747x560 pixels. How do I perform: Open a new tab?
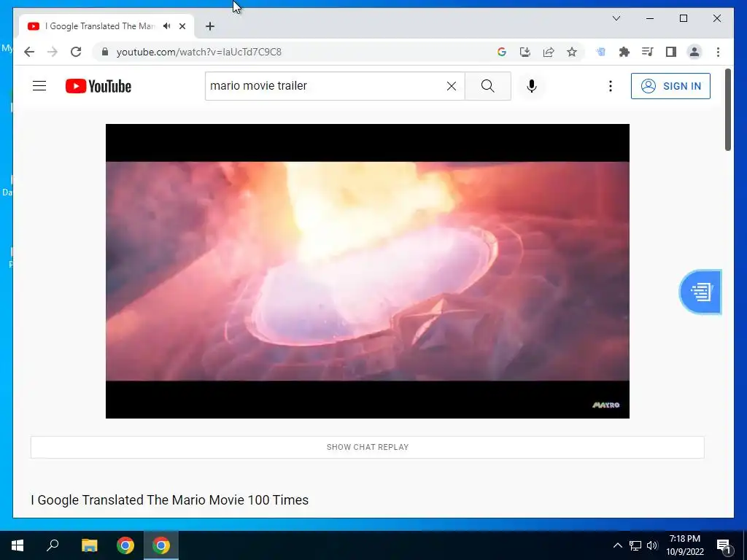point(210,26)
